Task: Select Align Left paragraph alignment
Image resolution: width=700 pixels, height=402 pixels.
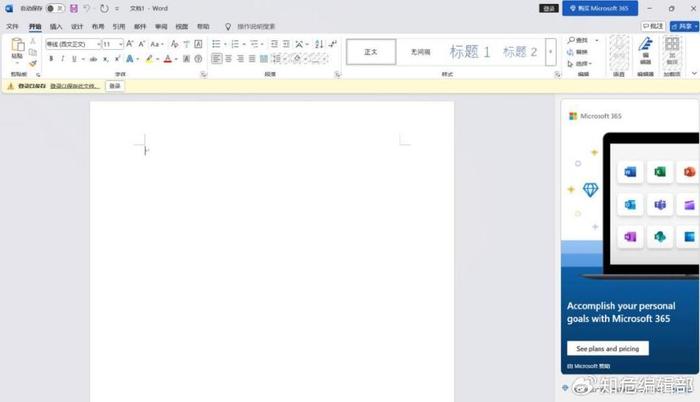Action: pos(217,59)
